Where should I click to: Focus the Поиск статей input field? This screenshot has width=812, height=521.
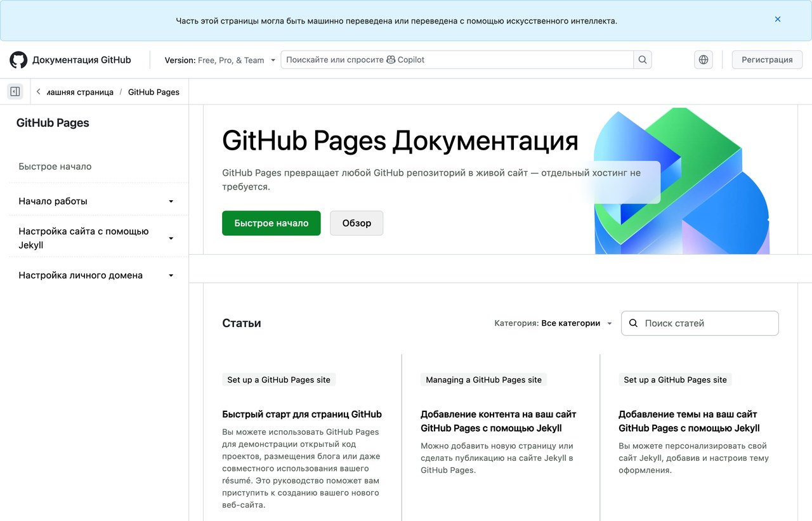[x=700, y=323]
